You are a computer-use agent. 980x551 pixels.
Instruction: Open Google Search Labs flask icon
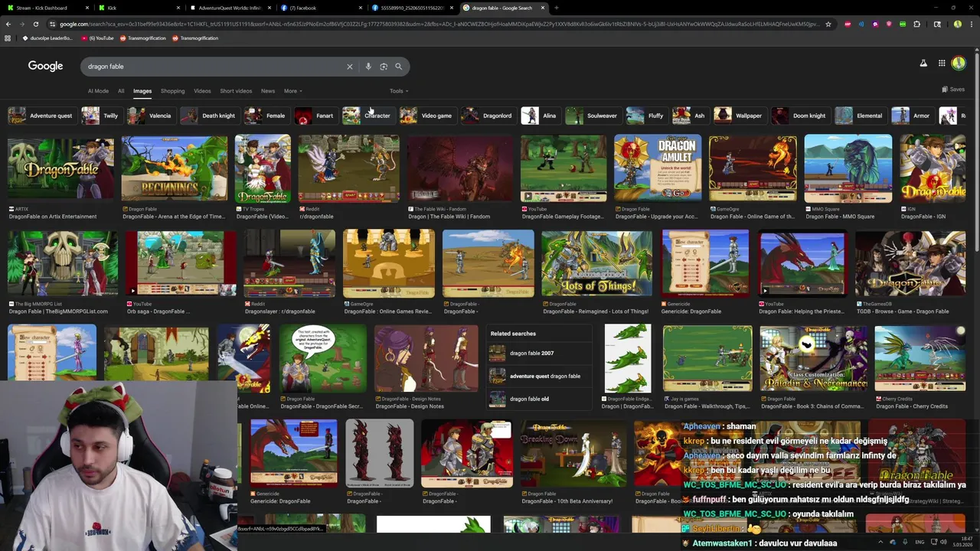(x=923, y=64)
